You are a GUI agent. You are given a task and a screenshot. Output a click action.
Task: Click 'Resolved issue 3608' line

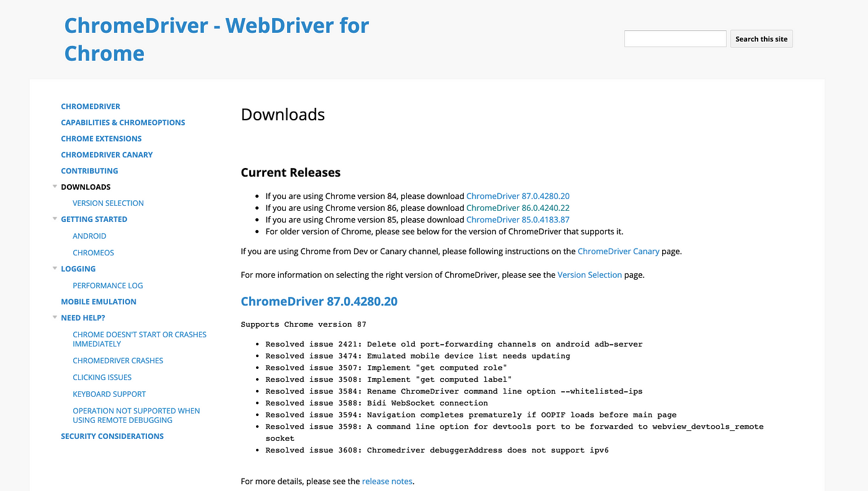point(437,450)
